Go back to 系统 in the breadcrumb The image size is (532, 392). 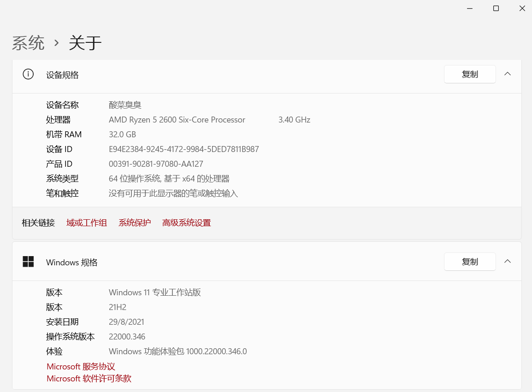coord(28,43)
